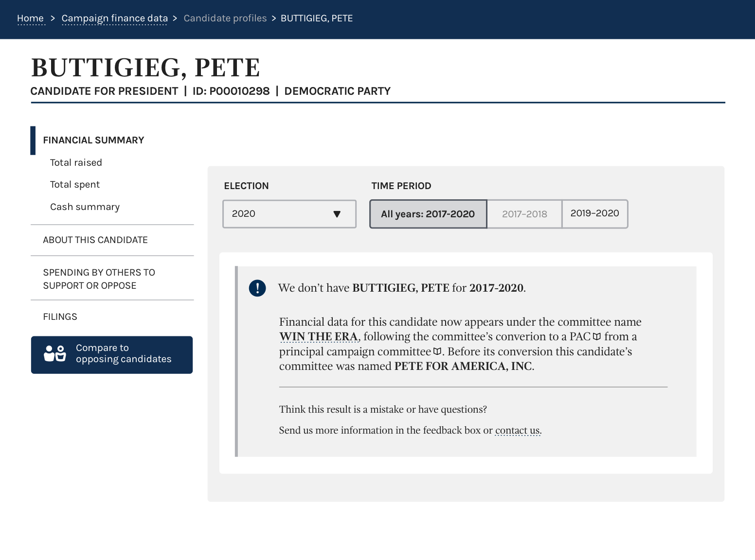This screenshot has width=755, height=560.
Task: Click Compare to opposing candidates button
Action: click(112, 355)
